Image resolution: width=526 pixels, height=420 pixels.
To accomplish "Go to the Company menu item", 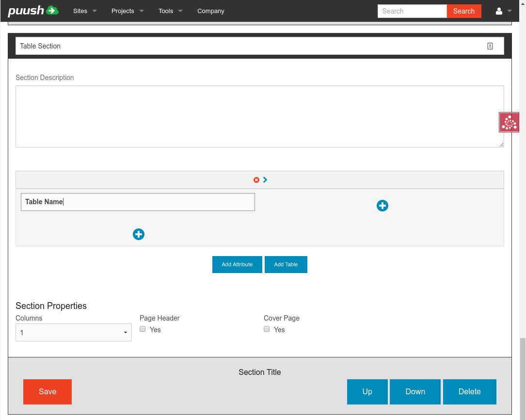I will pyautogui.click(x=211, y=11).
